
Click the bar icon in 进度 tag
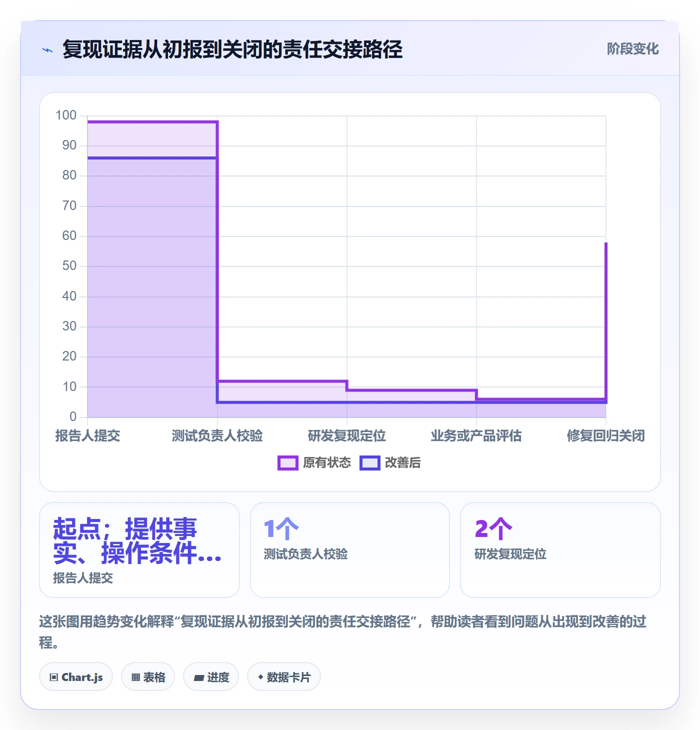199,678
